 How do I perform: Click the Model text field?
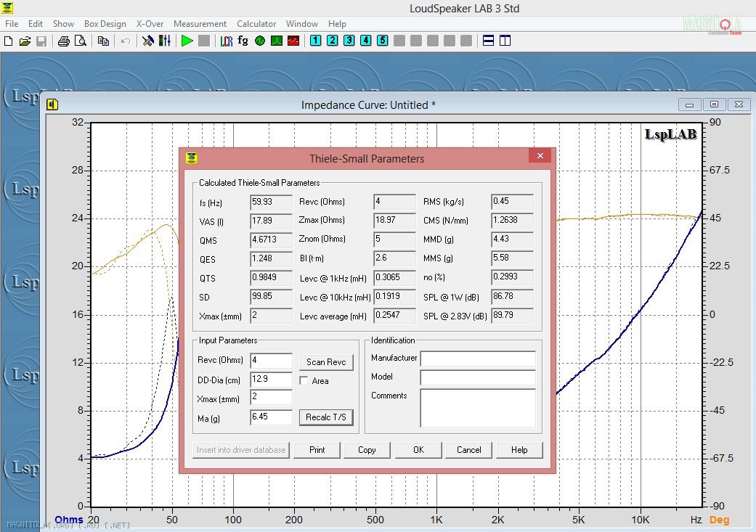click(x=478, y=377)
